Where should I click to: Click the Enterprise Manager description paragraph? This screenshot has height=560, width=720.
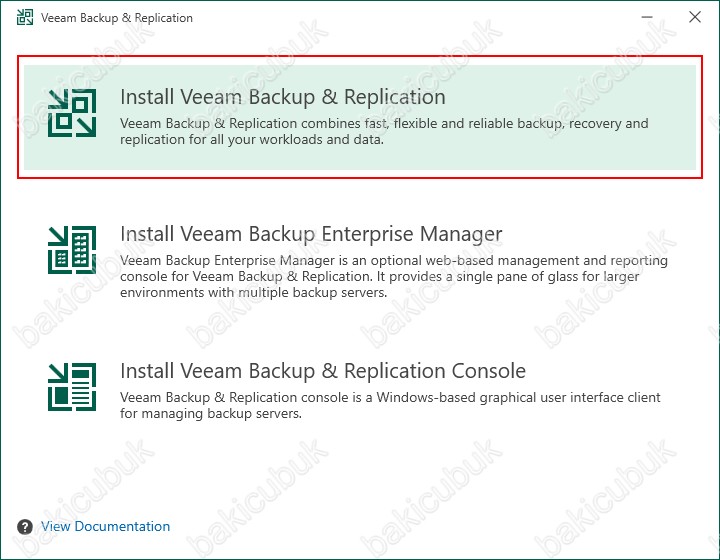click(x=394, y=276)
